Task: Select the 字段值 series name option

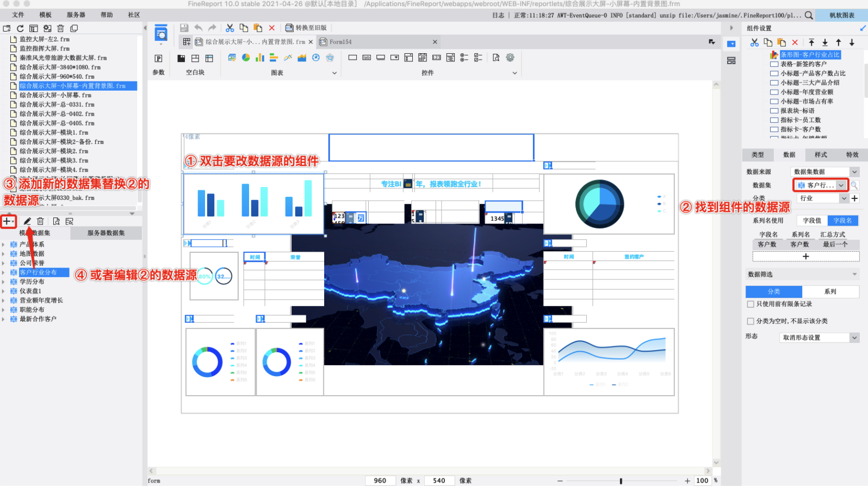Action: (x=812, y=220)
